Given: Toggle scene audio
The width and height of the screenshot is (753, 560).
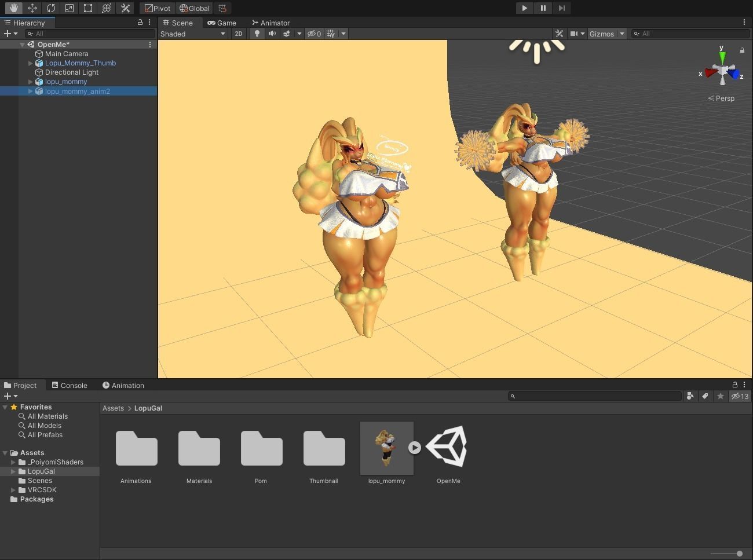Looking at the screenshot, I should (272, 34).
